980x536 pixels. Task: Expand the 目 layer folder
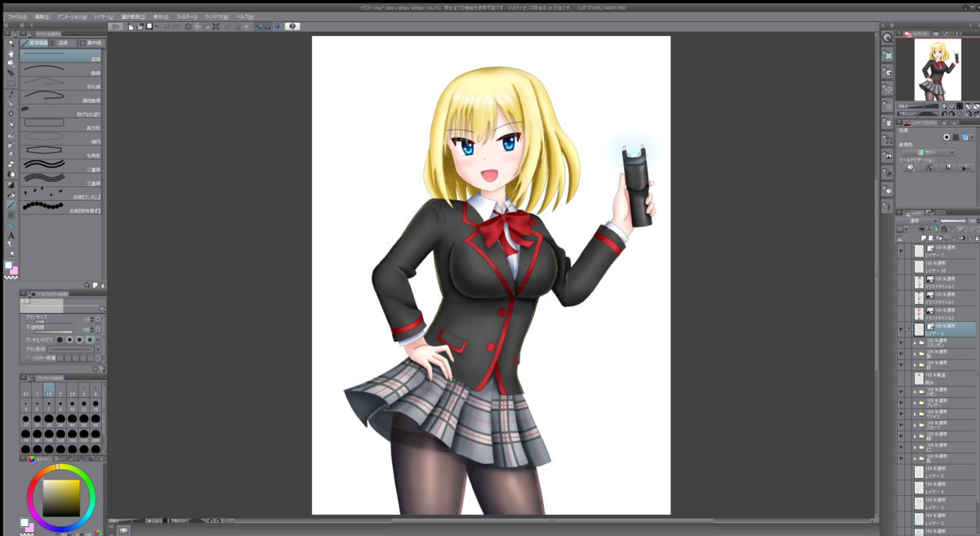click(x=915, y=364)
